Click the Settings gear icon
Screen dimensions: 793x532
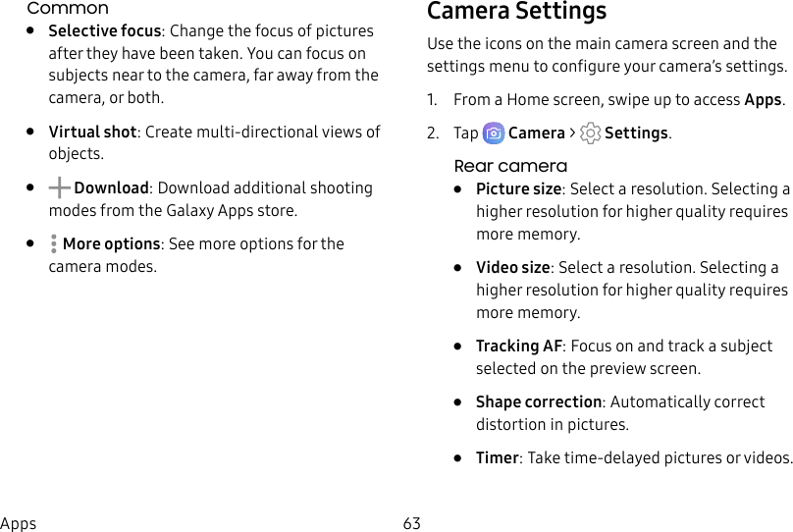click(590, 133)
